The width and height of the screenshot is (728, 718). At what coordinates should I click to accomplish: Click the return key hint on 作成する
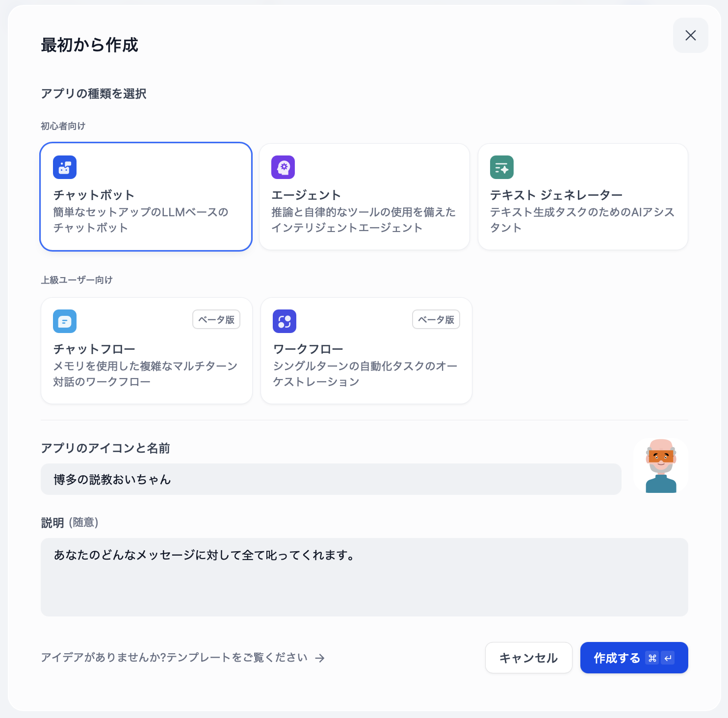668,658
